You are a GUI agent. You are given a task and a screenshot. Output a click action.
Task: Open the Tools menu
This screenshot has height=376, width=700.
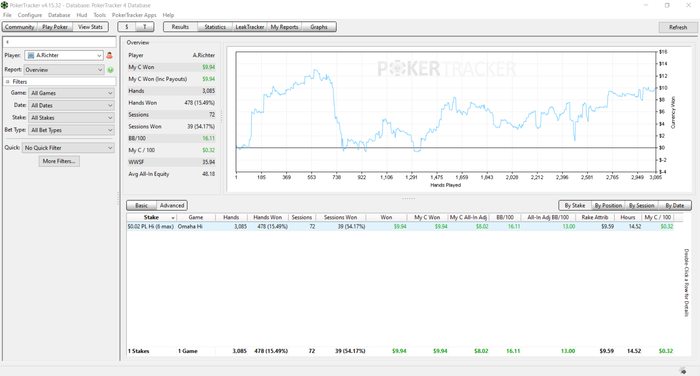(x=100, y=15)
